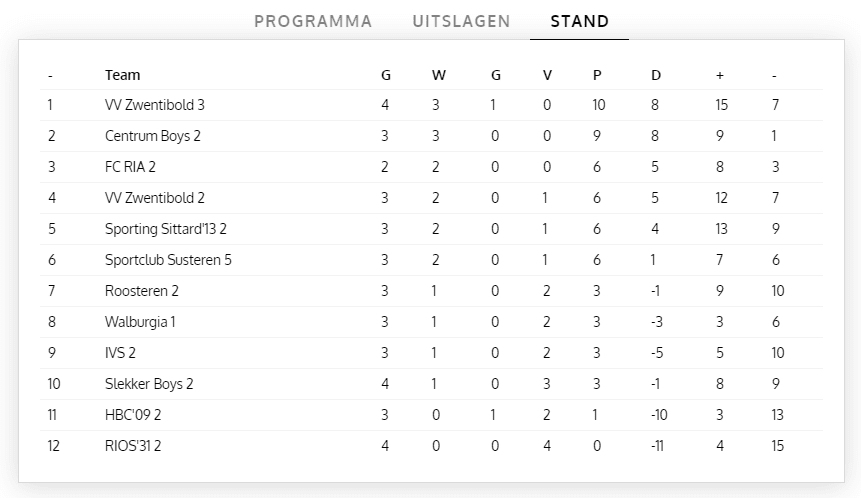Viewport: 861px width, 498px height.
Task: Click VV Zwentibold 2 team name
Action: [x=154, y=198]
